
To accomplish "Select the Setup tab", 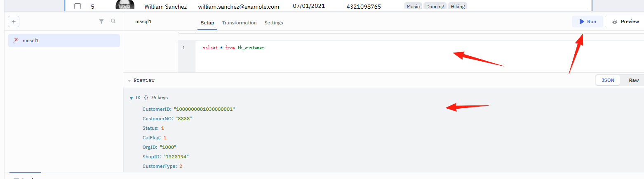I will 207,23.
